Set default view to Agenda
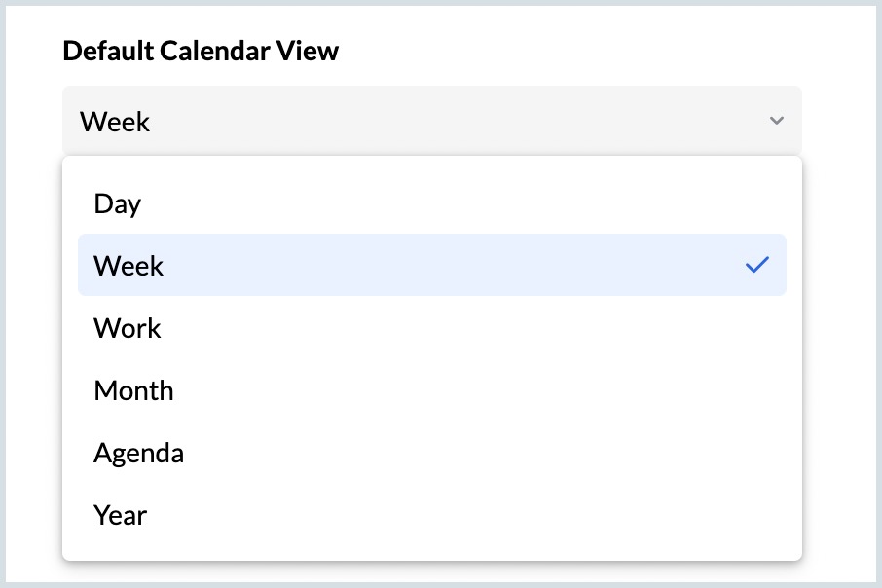This screenshot has height=588, width=882. point(138,453)
